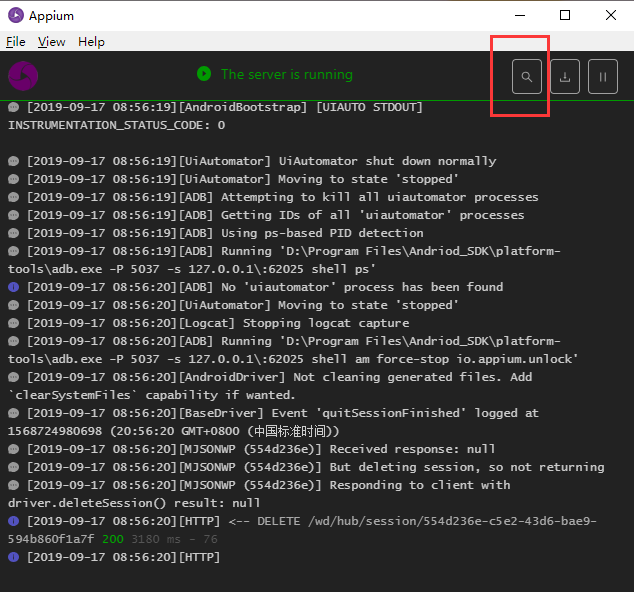Click the '3180 ms - 76' timing text
This screenshot has height=592, width=634.
pos(174,539)
